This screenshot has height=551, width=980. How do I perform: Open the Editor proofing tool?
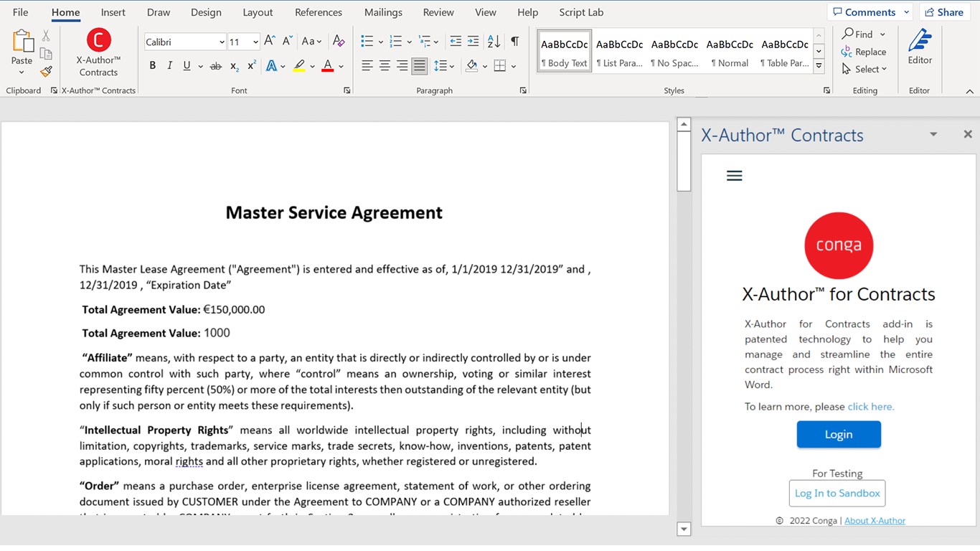point(920,47)
